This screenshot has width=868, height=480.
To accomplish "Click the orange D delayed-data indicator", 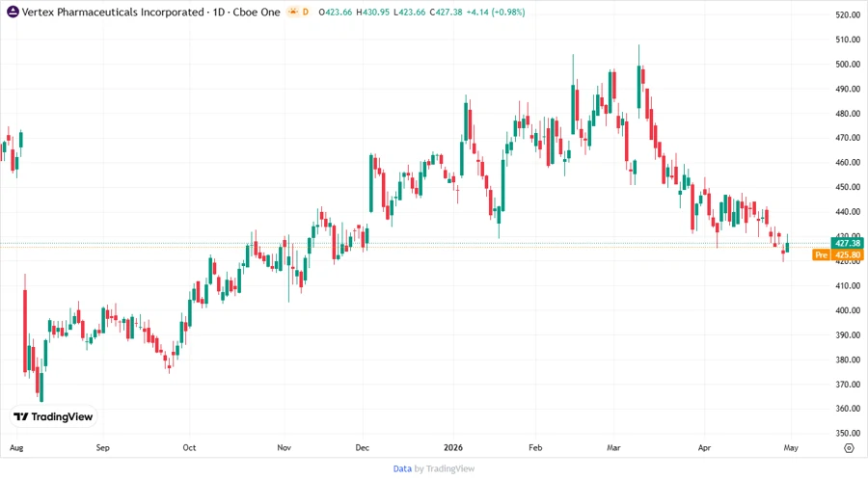I will [306, 12].
